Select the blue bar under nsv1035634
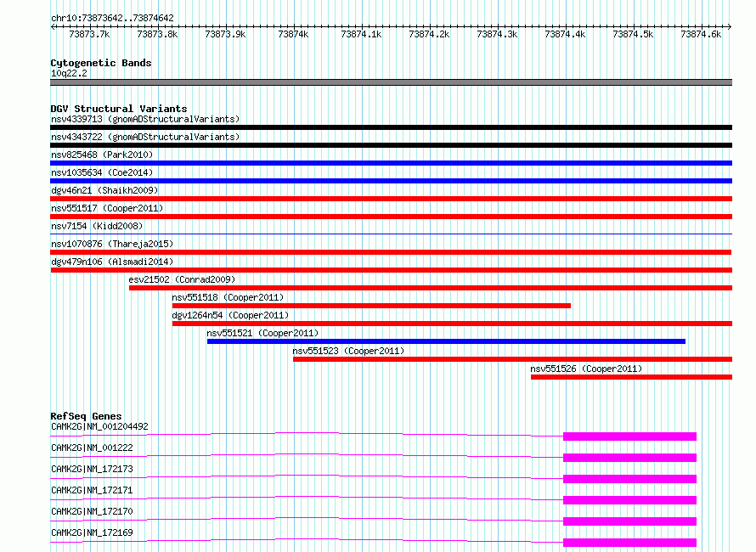Image resolution: width=756 pixels, height=552 pixels. (391, 181)
